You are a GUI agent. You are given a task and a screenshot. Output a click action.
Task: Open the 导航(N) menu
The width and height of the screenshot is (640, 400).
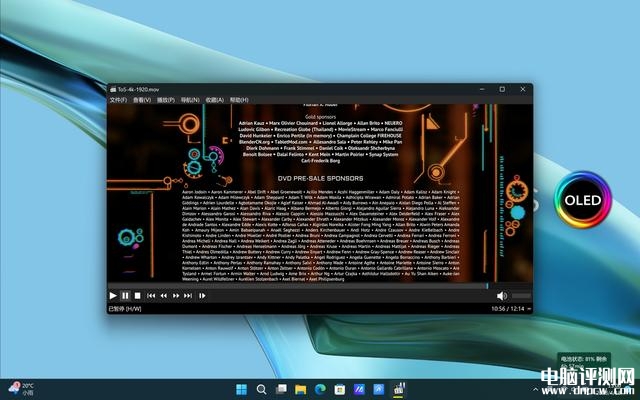pyautogui.click(x=190, y=100)
